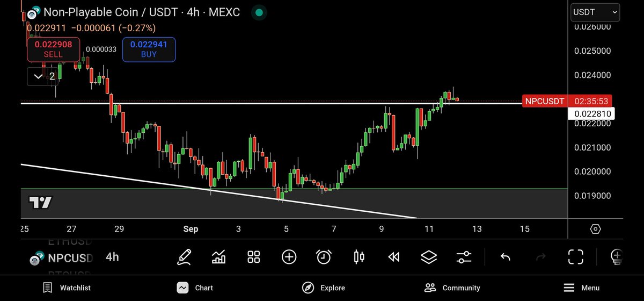Select the green horizontal support line

pos(294,189)
